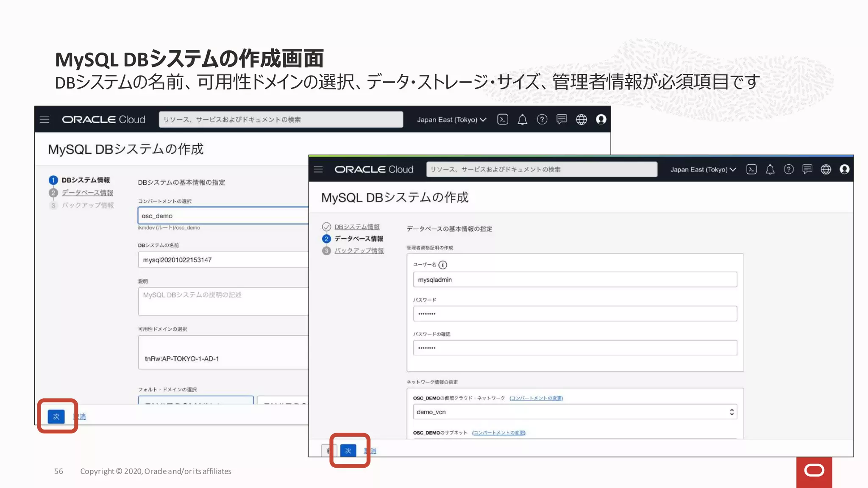Open help question mark in front window header
Image resolution: width=868 pixels, height=488 pixels.
tap(789, 169)
